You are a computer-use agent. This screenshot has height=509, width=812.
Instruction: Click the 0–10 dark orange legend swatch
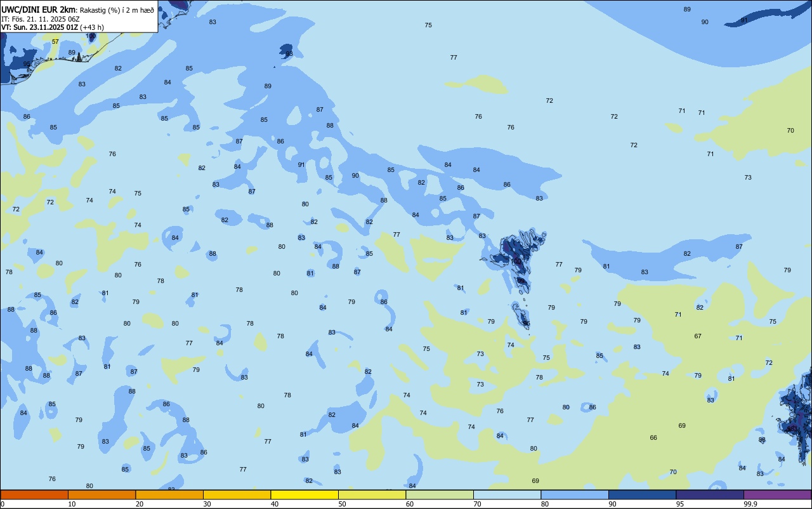coord(34,494)
